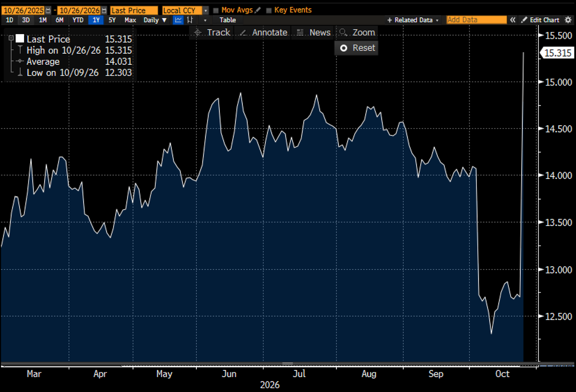Click the High on 10/26/26 legend row
The image size is (576, 392).
click(74, 50)
